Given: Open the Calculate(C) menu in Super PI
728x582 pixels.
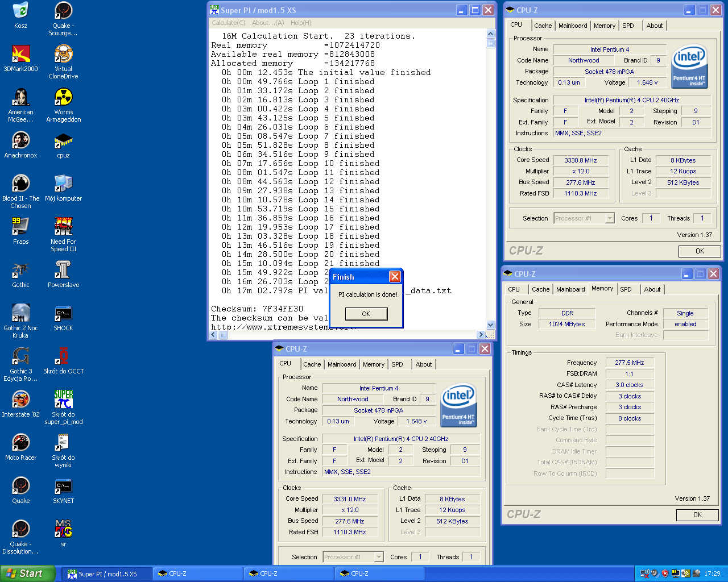Looking at the screenshot, I should click(x=229, y=23).
